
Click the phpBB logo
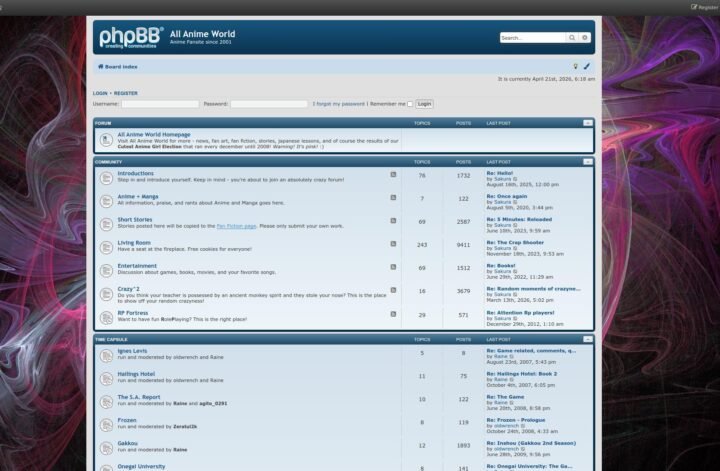point(131,38)
